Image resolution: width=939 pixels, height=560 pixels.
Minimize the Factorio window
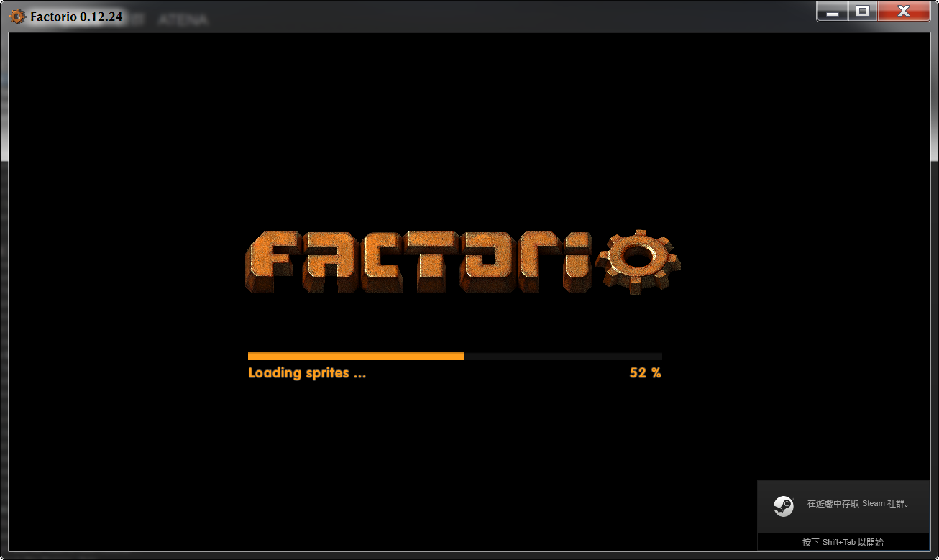point(833,11)
